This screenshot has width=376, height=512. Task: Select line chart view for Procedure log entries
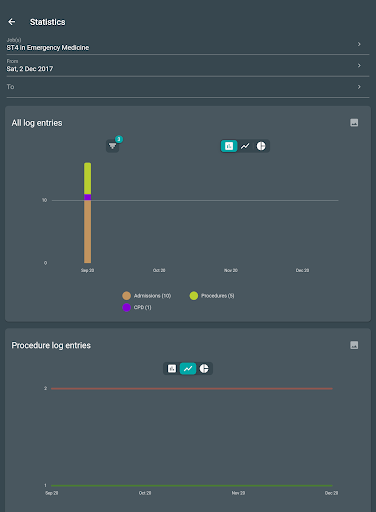coord(188,368)
